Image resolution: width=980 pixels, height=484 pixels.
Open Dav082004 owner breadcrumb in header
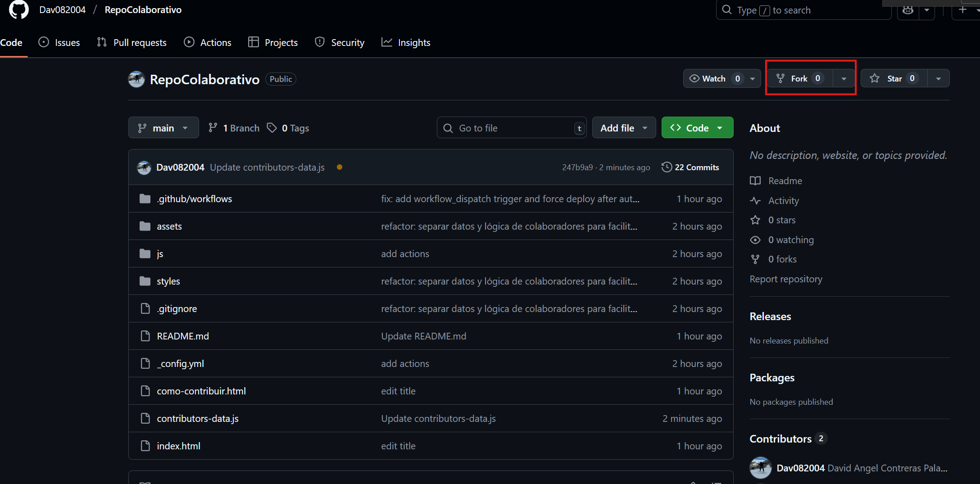(62, 10)
